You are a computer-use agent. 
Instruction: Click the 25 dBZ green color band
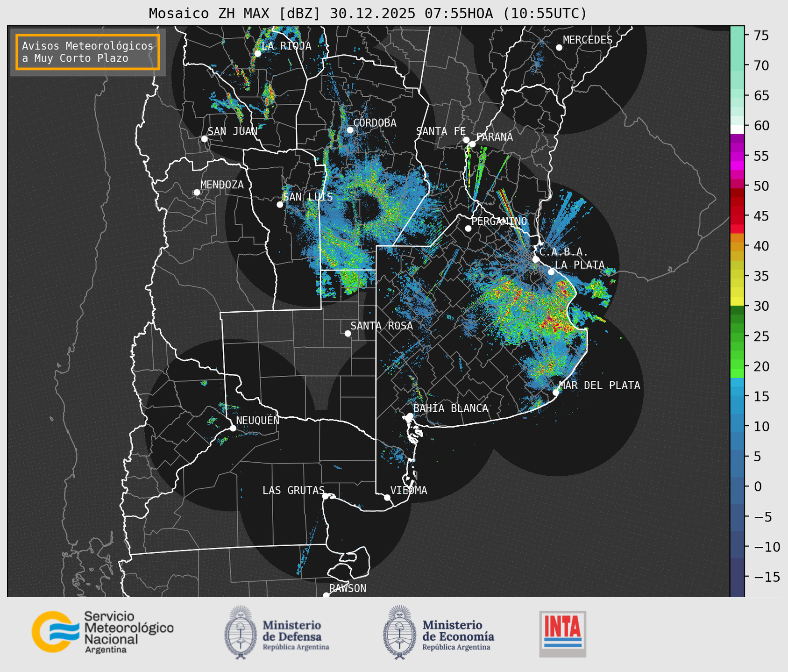point(737,336)
